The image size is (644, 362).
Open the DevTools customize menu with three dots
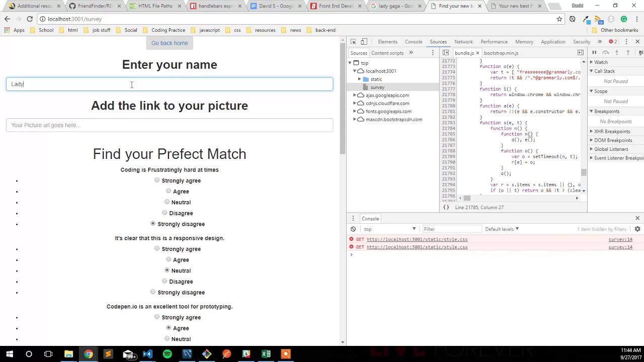pos(626,42)
